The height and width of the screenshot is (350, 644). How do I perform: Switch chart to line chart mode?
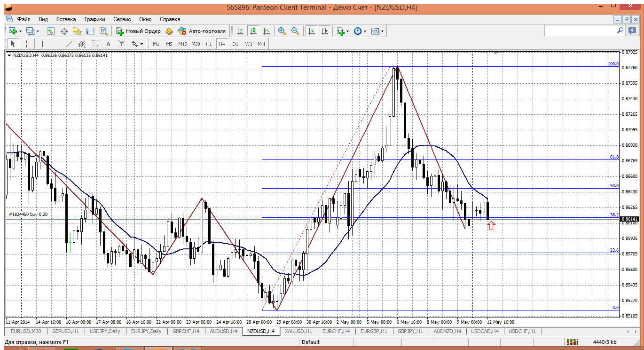coord(267,31)
